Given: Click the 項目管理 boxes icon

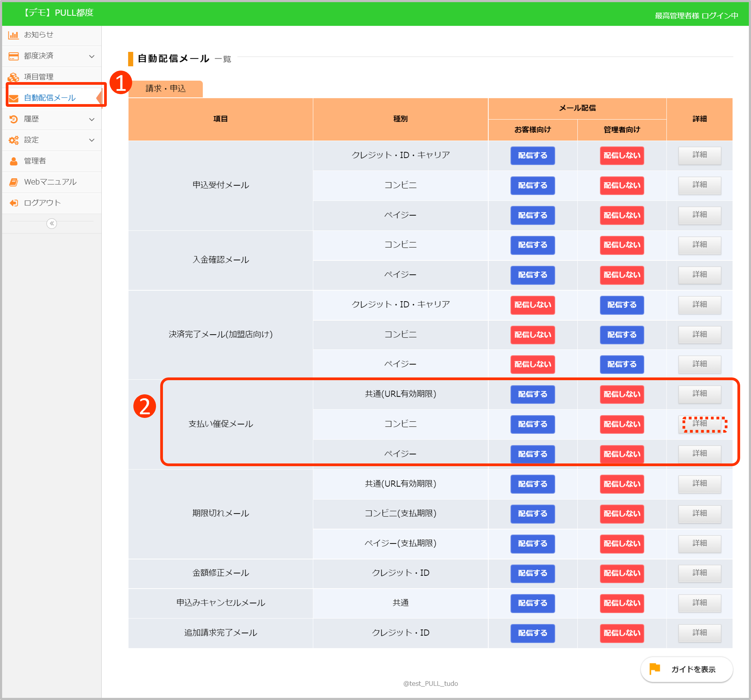Looking at the screenshot, I should pyautogui.click(x=13, y=77).
